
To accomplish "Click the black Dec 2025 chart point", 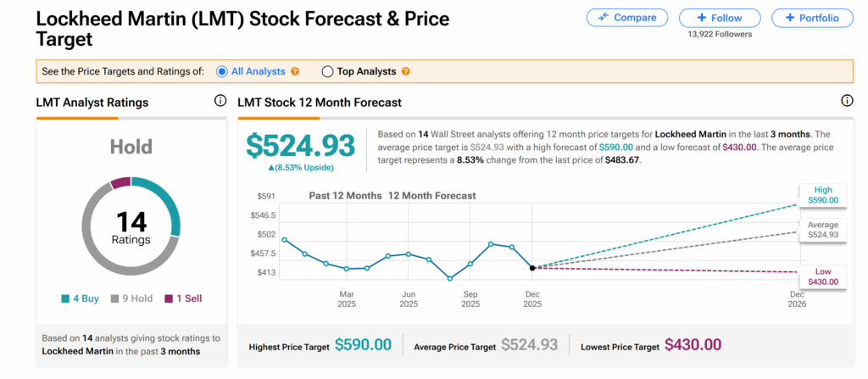I will pos(532,267).
